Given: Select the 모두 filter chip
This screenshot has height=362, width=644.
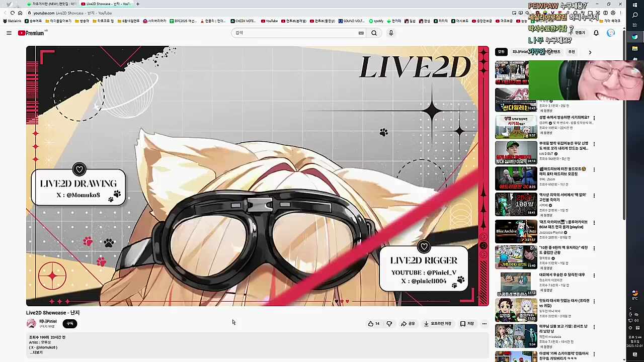Looking at the screenshot, I should pos(501,52).
